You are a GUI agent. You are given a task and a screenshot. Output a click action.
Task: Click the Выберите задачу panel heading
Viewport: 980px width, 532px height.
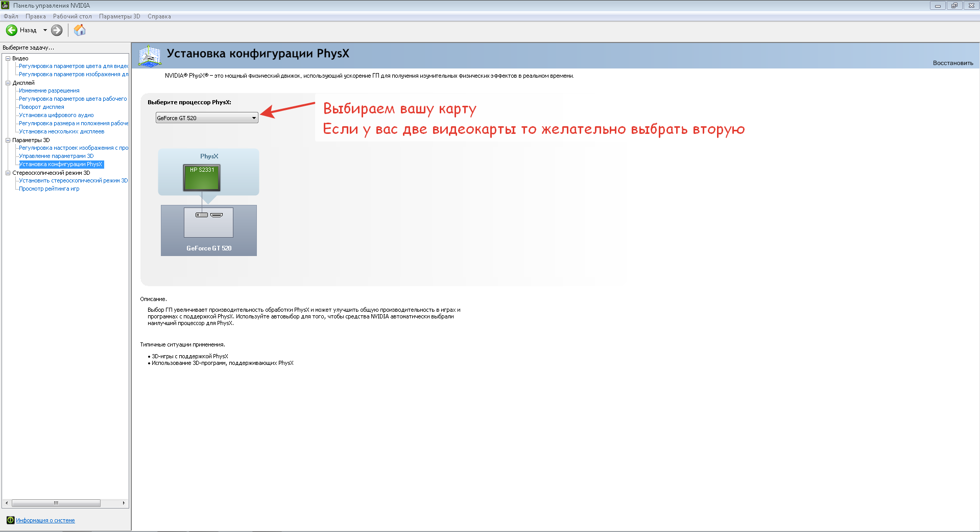click(28, 48)
